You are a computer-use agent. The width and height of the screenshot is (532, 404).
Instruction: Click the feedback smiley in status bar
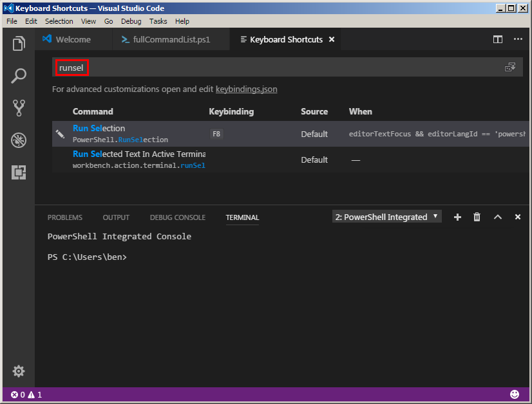point(515,394)
